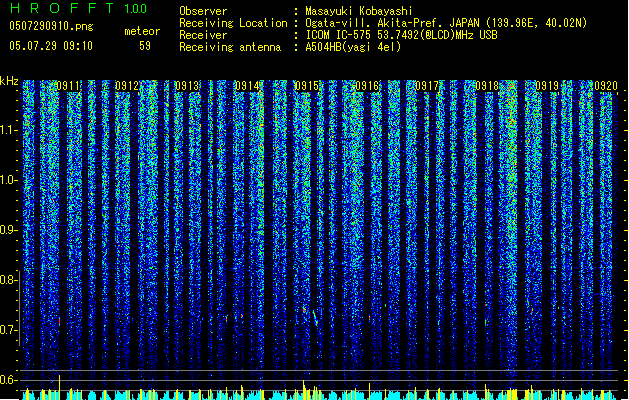The height and width of the screenshot is (400, 629).
Task: Click the ICOM IC-575 receiver text
Action: pyautogui.click(x=401, y=35)
